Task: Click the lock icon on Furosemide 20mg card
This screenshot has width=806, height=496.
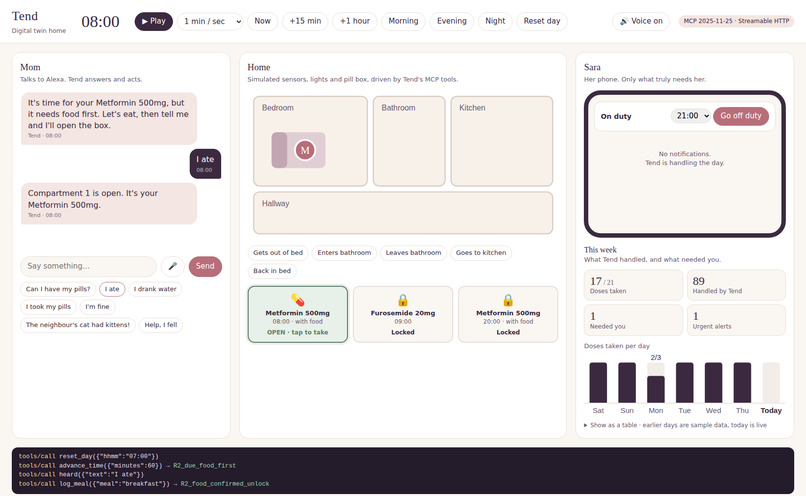Action: (403, 300)
